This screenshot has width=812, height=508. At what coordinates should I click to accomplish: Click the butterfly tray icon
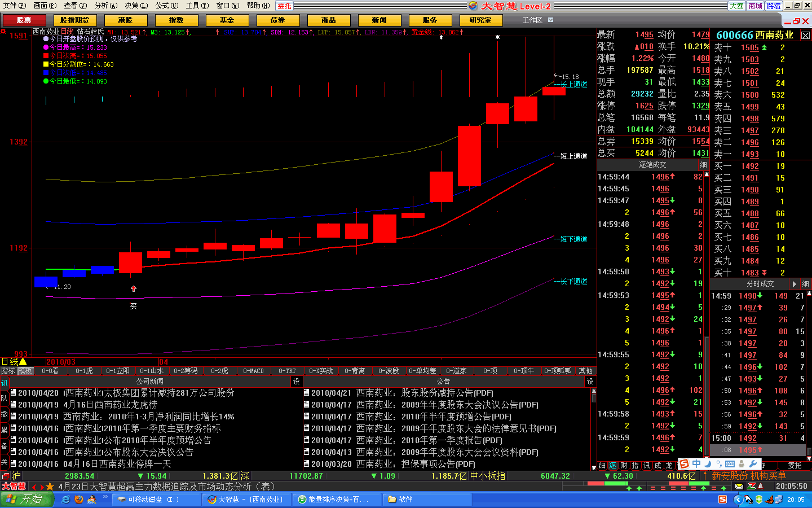tap(770, 500)
